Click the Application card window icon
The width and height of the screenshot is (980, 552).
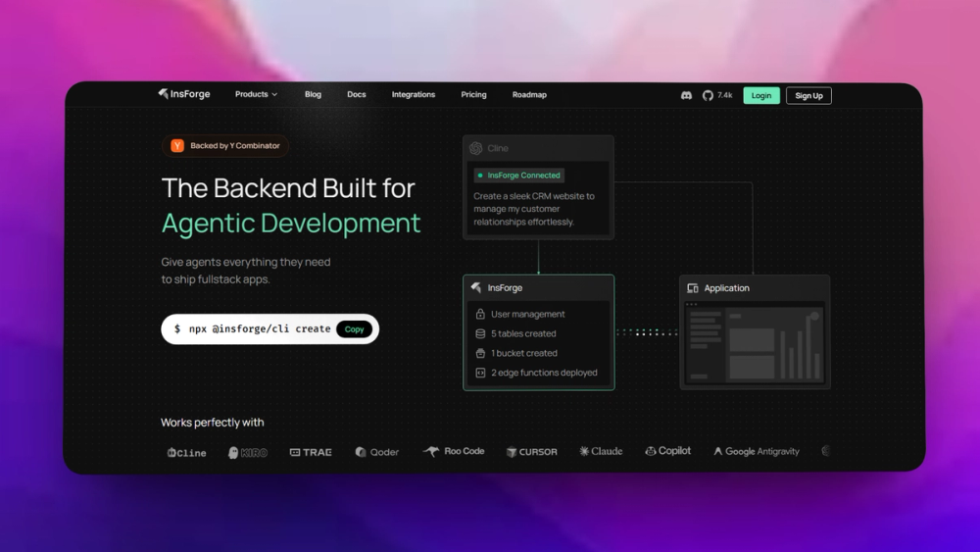pos(693,288)
